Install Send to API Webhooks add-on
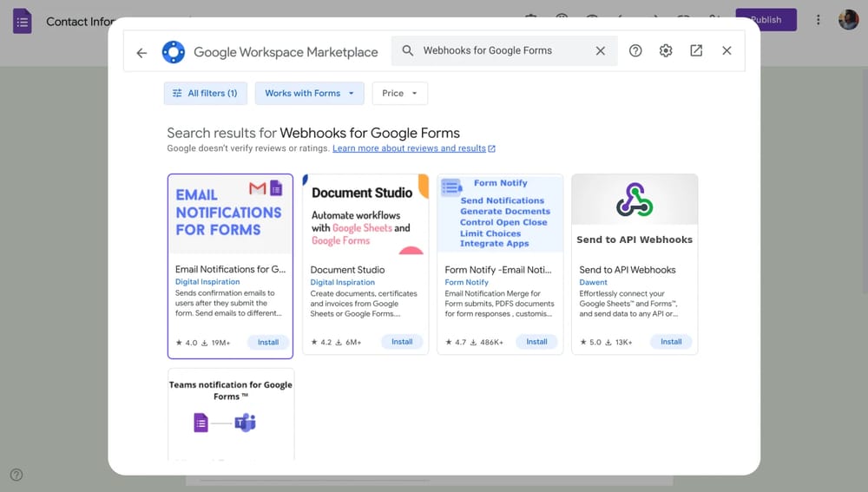The width and height of the screenshot is (868, 492). [x=671, y=342]
